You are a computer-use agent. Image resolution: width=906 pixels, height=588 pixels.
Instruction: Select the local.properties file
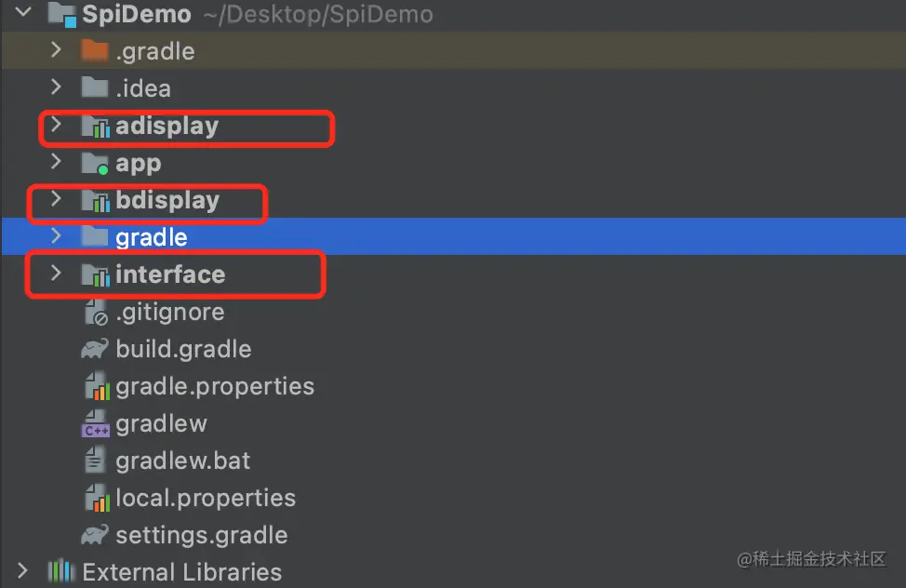click(x=206, y=498)
